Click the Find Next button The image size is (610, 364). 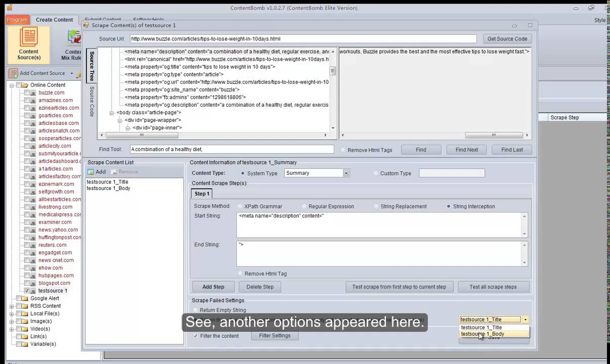466,150
